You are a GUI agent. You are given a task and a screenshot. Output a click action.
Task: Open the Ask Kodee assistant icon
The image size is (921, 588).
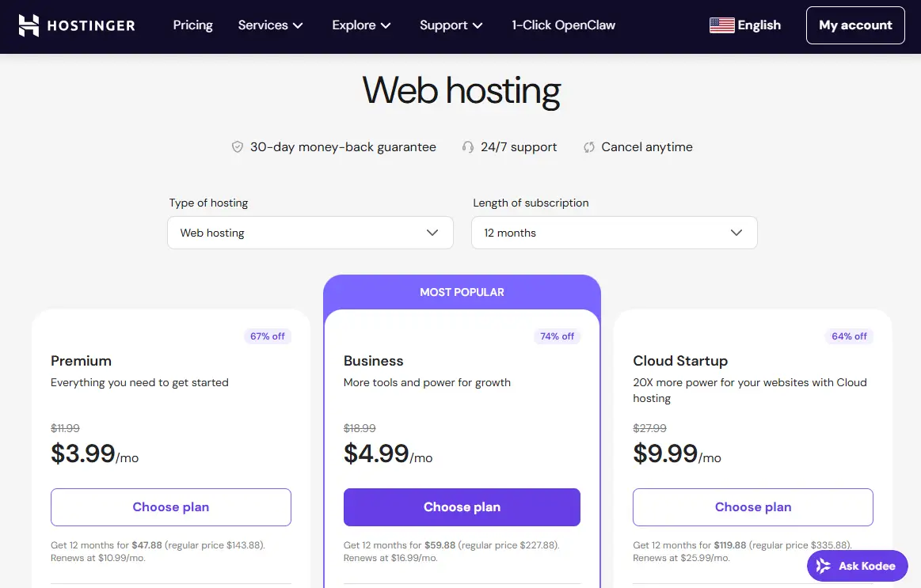tap(823, 565)
